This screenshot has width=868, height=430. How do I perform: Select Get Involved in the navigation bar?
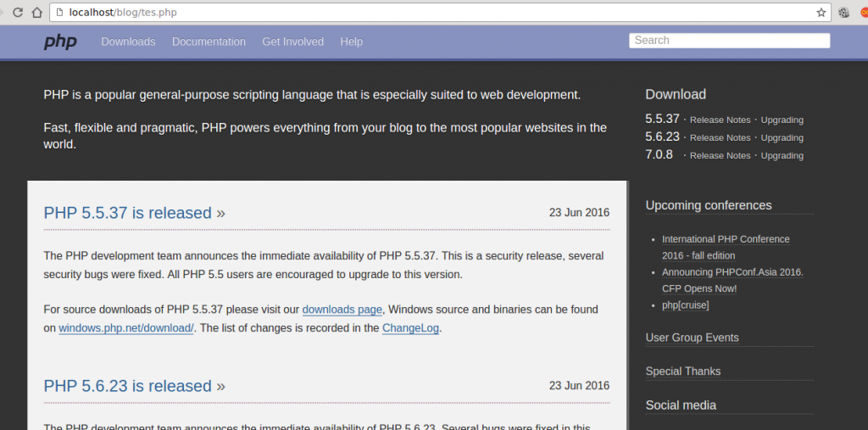292,42
